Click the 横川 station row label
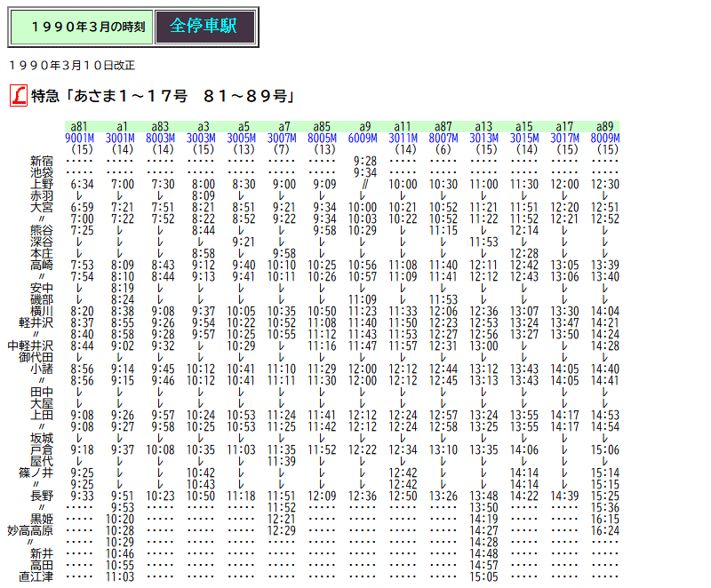The width and height of the screenshot is (711, 588). 42,311
